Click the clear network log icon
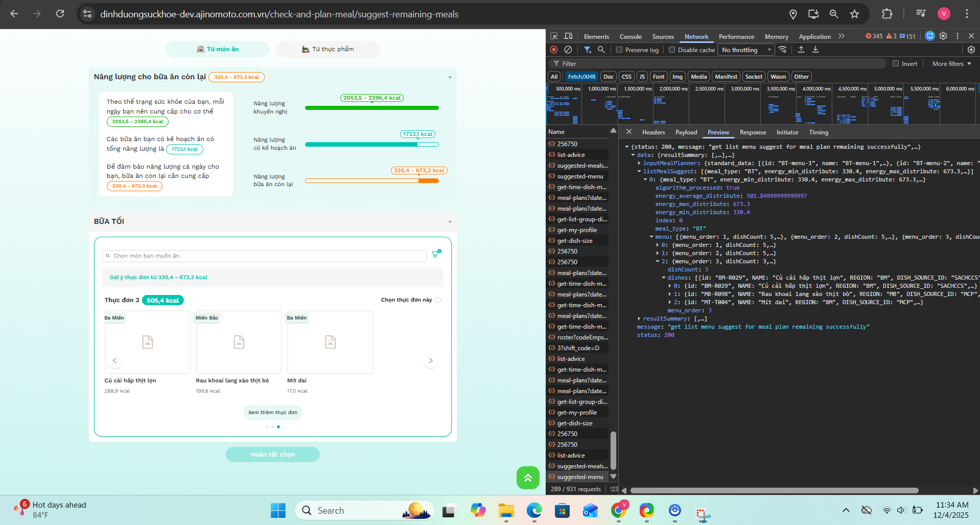 (x=568, y=50)
